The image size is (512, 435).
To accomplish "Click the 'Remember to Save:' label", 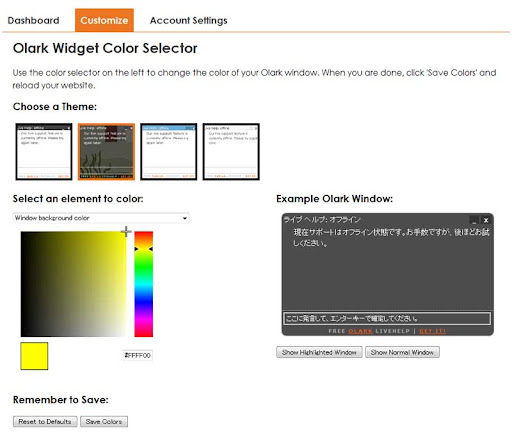I will coord(61,400).
